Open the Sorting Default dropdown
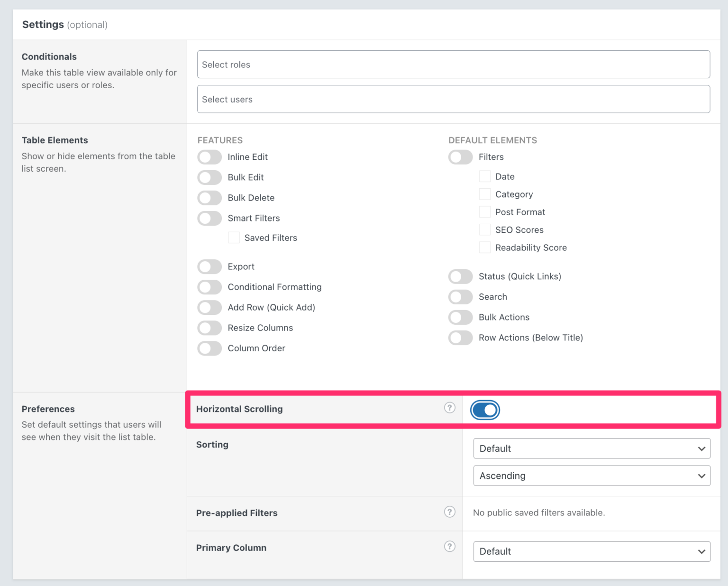 click(591, 449)
